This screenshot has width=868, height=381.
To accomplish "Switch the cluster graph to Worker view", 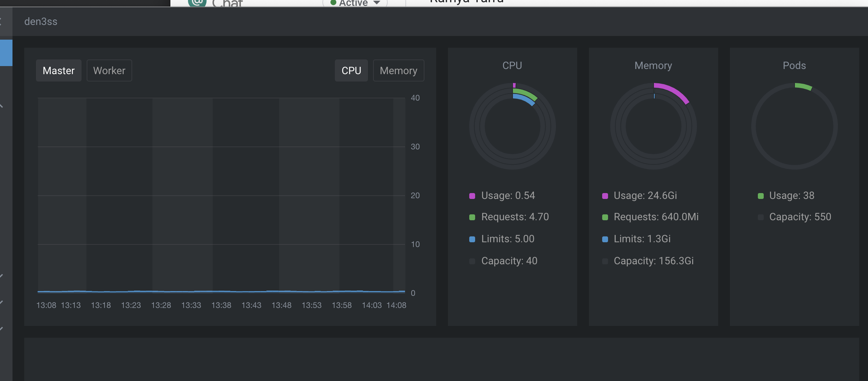I will coord(109,70).
